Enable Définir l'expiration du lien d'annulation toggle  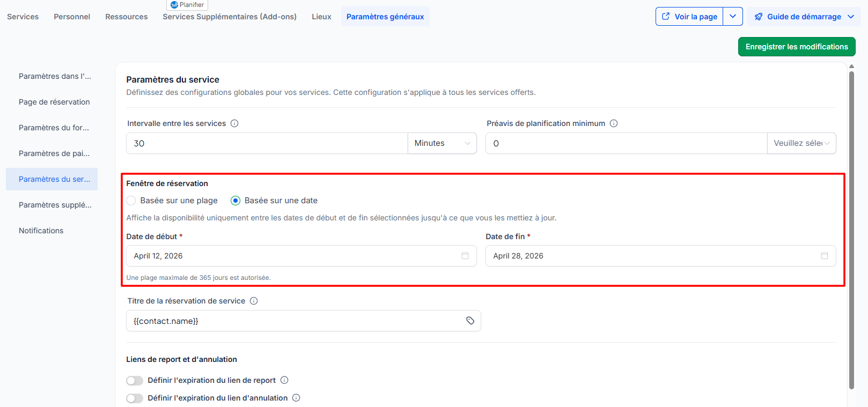135,398
